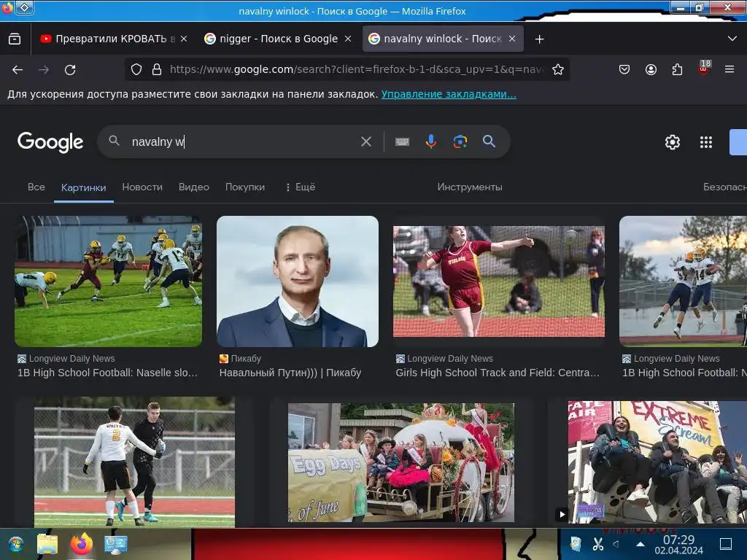Select the Картинки search category
The height and width of the screenshot is (560, 747).
pos(83,187)
